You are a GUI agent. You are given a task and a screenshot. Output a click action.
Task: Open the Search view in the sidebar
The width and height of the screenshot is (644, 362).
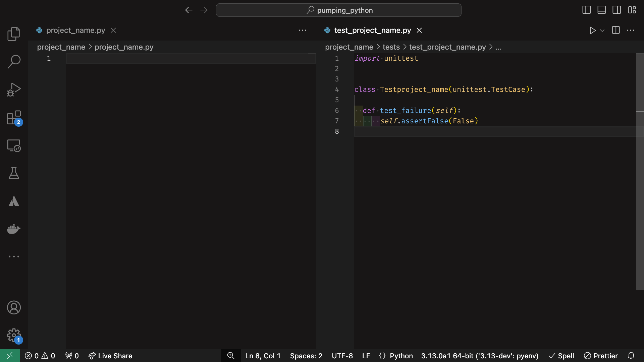click(x=14, y=62)
